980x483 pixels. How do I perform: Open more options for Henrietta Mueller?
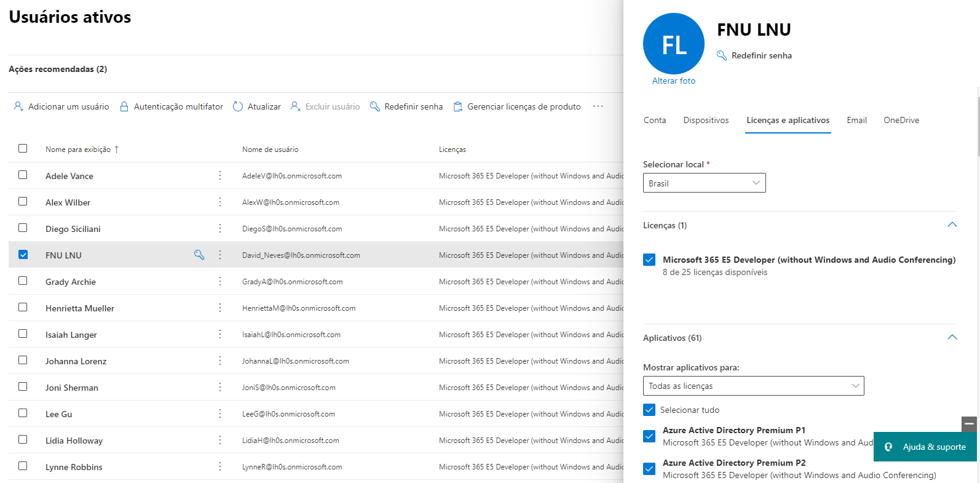pos(220,308)
